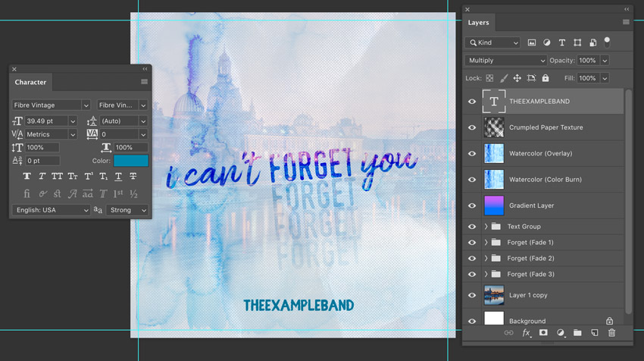Screen dimensions: 644x361
Task: Open Fill slider dropdown arrow
Action: pyautogui.click(x=605, y=78)
